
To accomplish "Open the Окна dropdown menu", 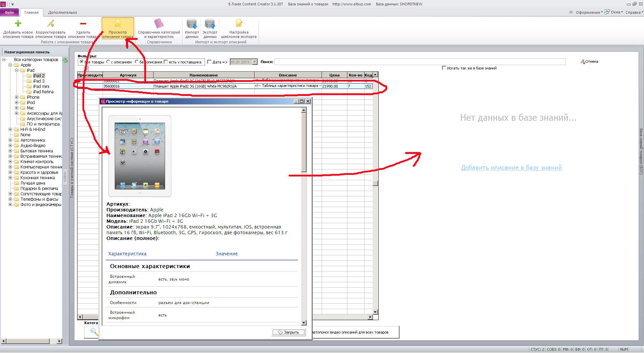I will click(x=616, y=12).
